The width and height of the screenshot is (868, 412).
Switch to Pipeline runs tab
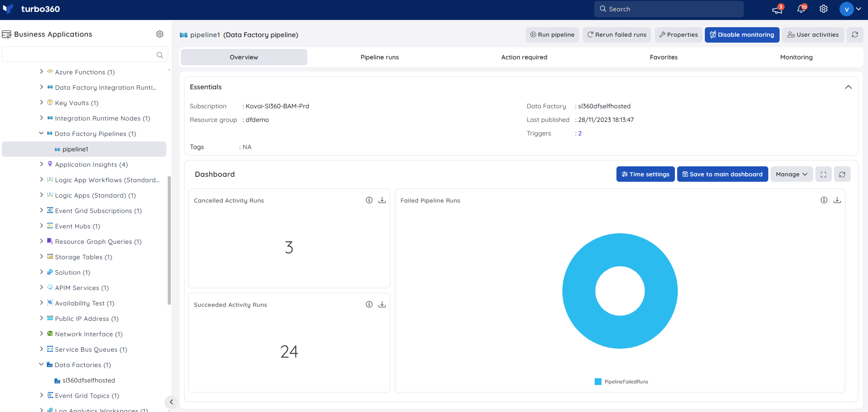[x=380, y=57]
